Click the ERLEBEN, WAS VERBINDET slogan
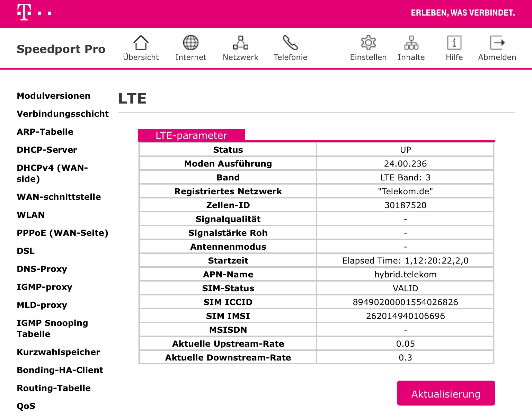Screen dimensions: 532x418 [463, 13]
